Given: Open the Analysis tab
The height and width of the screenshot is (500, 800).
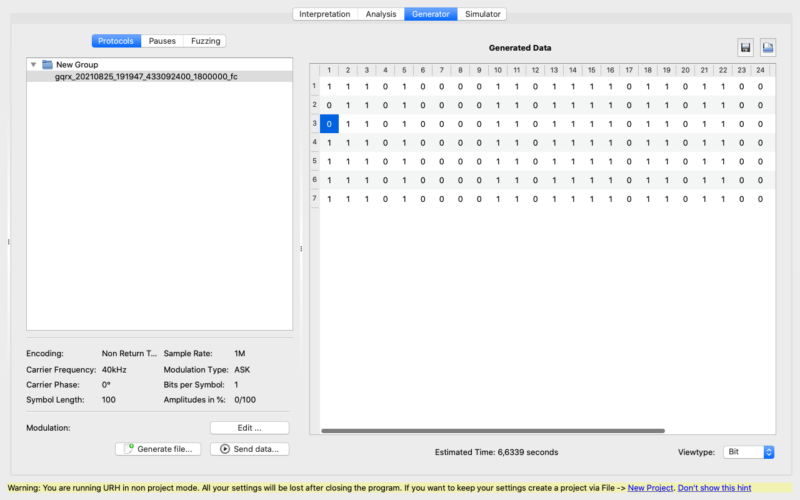Looking at the screenshot, I should [x=381, y=14].
